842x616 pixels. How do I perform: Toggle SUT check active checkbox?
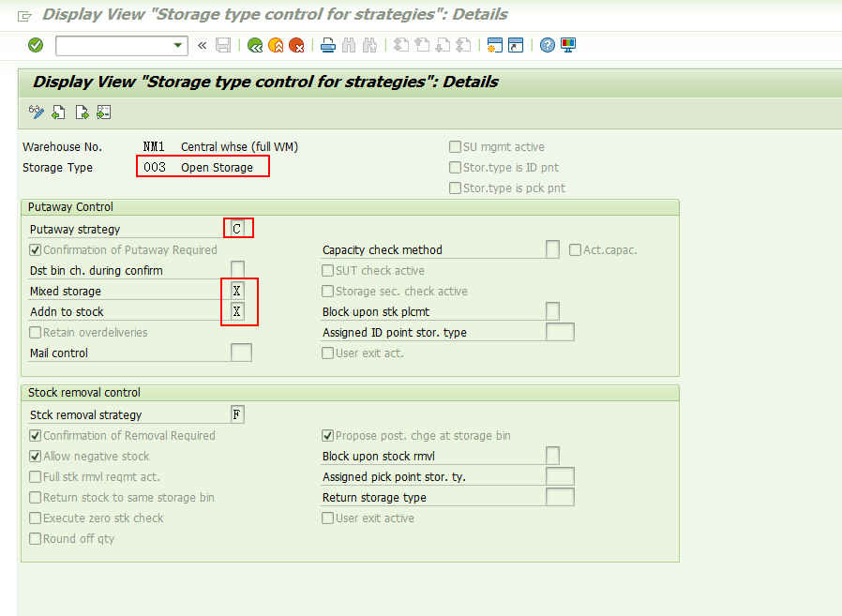click(327, 270)
